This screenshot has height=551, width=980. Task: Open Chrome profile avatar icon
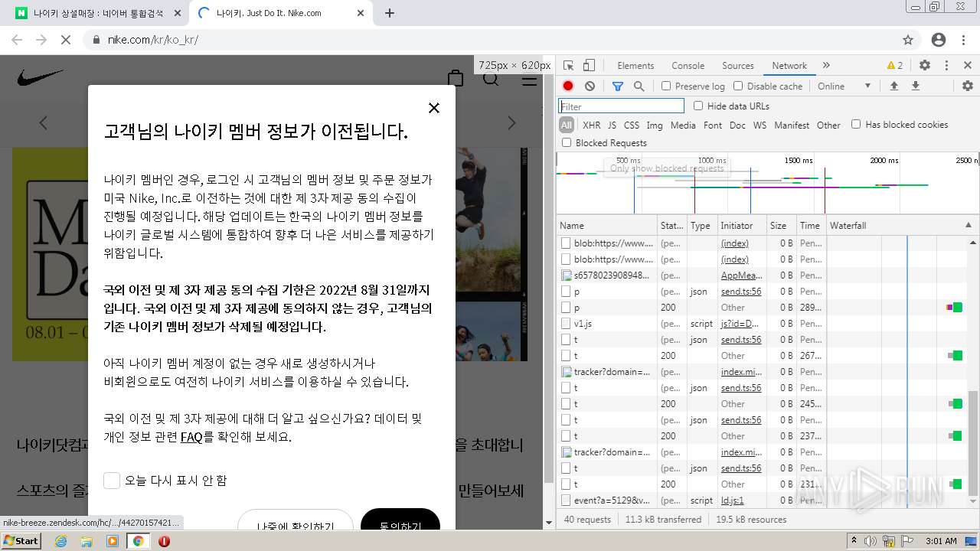(939, 40)
